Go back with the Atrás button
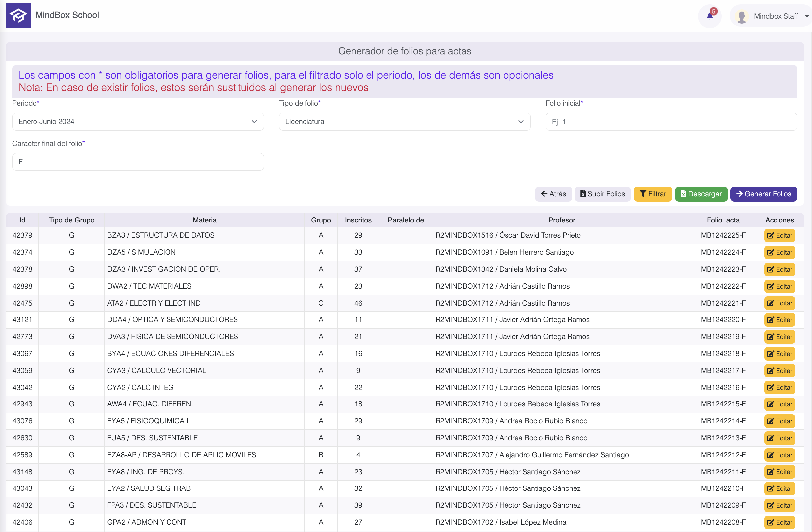Image resolution: width=812 pixels, height=532 pixels. [x=553, y=194]
